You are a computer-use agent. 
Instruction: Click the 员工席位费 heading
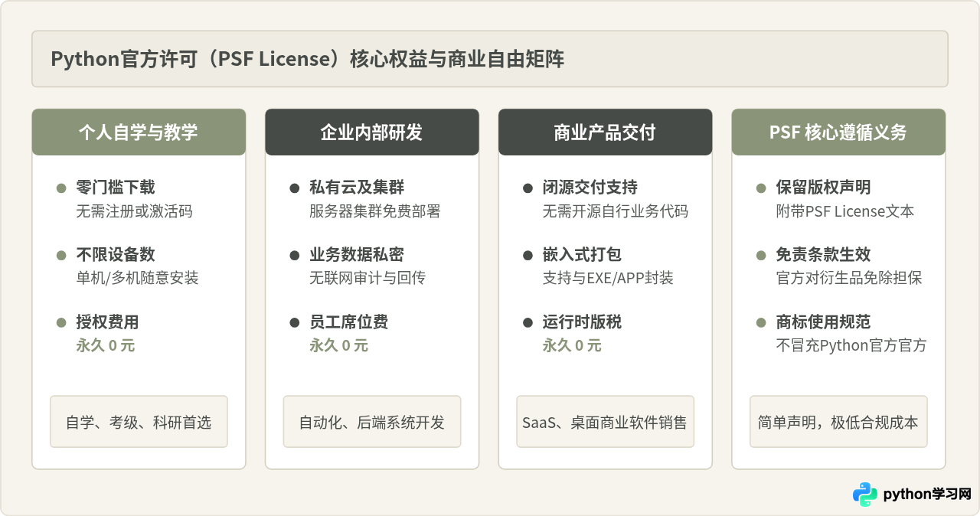click(x=348, y=322)
